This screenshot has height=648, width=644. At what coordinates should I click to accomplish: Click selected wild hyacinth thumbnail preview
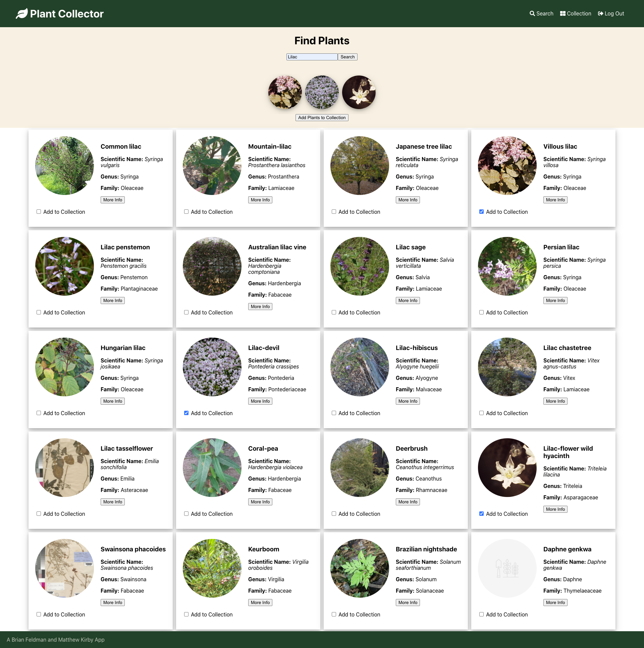[359, 92]
